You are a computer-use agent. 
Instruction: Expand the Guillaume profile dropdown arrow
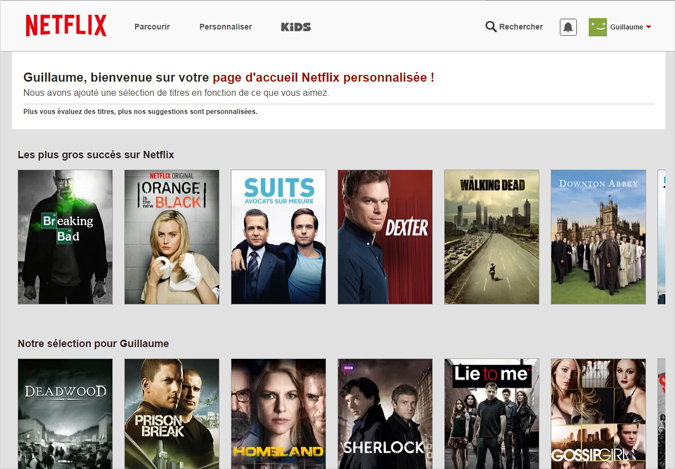(649, 27)
